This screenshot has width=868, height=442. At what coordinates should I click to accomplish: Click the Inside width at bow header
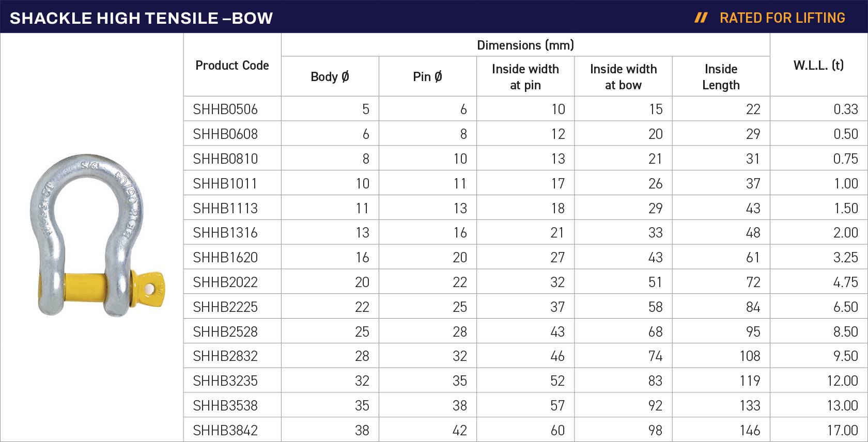[623, 77]
